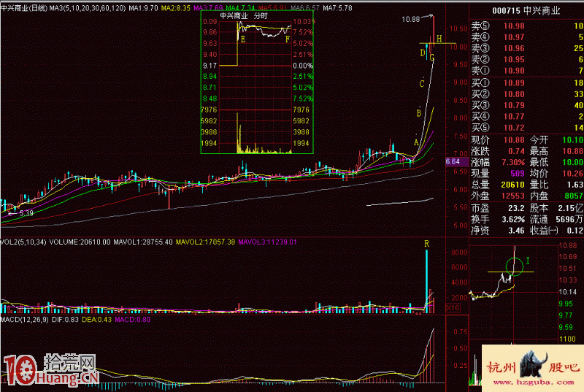Select the 买⑤ bid row at 10.72
Viewport: 584px width, 392px height.
526,128
